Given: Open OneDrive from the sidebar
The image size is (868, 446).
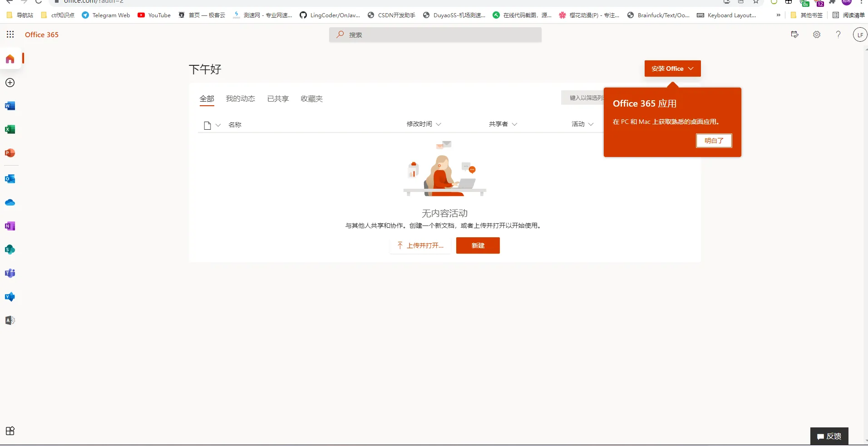Looking at the screenshot, I should pyautogui.click(x=10, y=202).
